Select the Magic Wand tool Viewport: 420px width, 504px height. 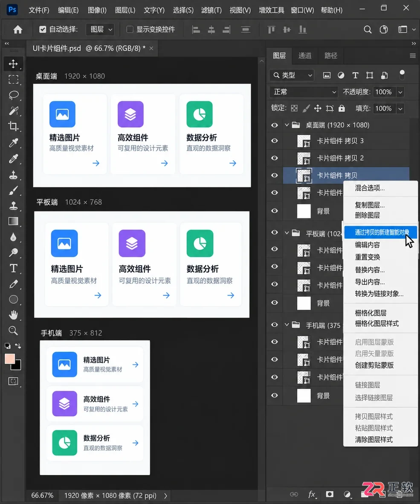[x=13, y=110]
